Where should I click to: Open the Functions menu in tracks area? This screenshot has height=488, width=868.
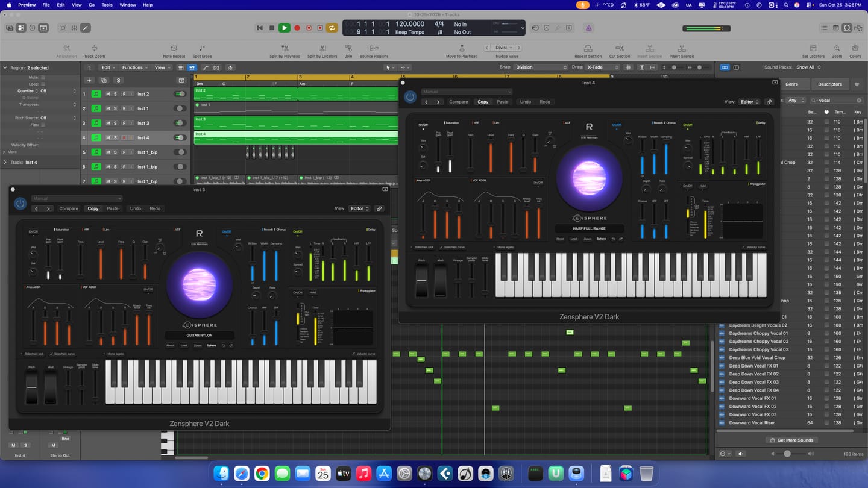pyautogui.click(x=135, y=67)
